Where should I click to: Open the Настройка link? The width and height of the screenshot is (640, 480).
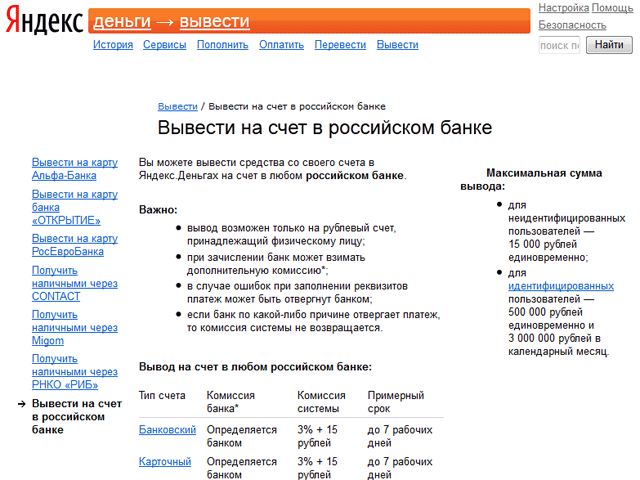coord(564,8)
